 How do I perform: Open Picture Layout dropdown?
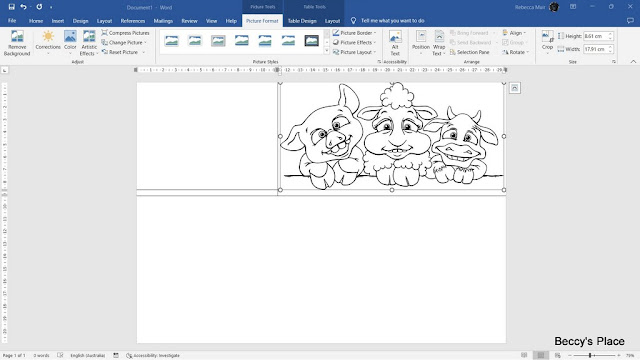pyautogui.click(x=354, y=52)
